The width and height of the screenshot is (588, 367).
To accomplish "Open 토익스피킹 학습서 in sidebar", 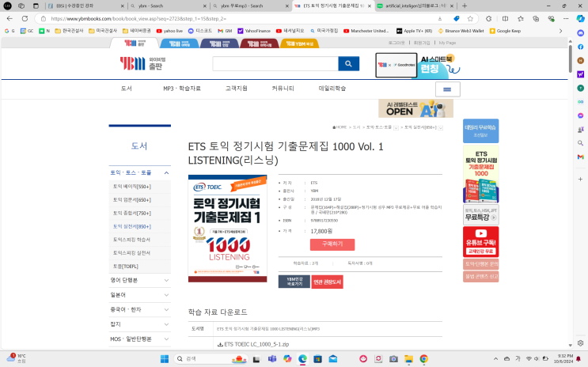I will click(x=131, y=240).
